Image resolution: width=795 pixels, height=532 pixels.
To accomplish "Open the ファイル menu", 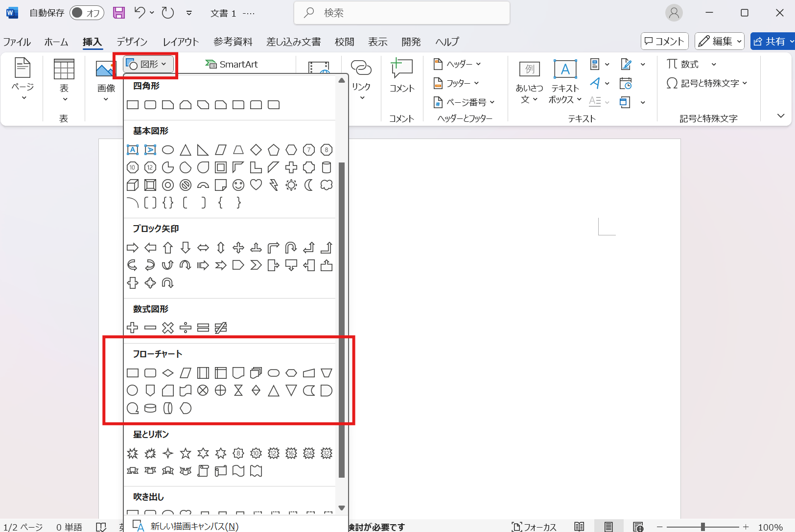I will click(17, 42).
